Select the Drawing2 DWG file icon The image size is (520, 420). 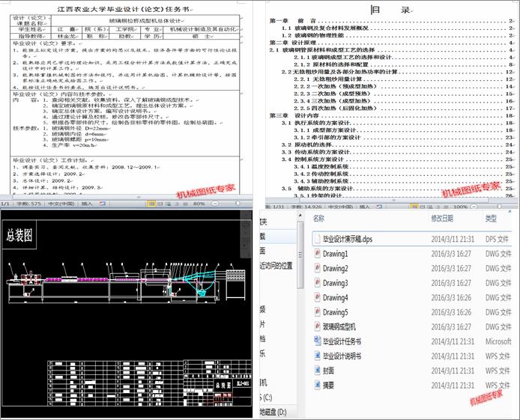coord(318,268)
